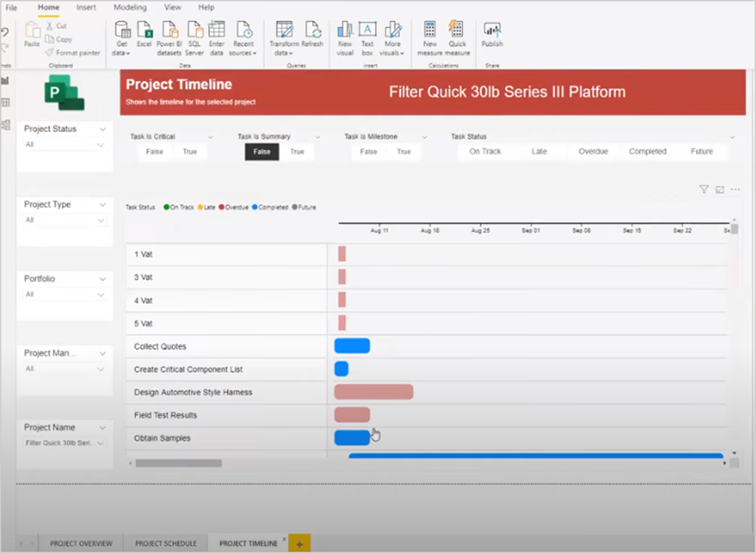Open More options for the timeline visual
This screenshot has width=756, height=553.
tap(734, 190)
